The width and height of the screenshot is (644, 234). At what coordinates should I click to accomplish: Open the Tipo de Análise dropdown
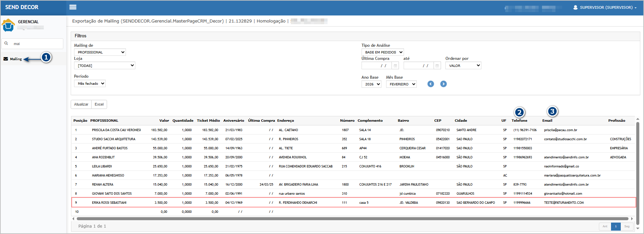pyautogui.click(x=383, y=52)
